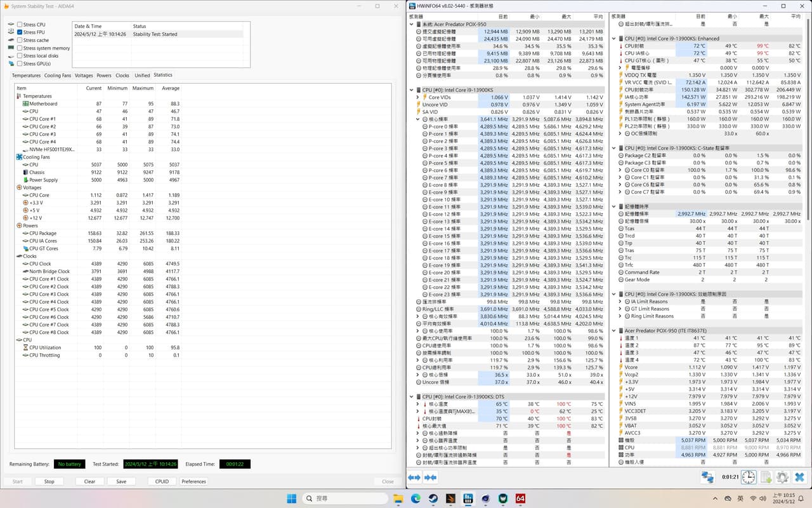Viewport: 812px width, 508px height.
Task: Select Ring/LLC 頻率 row
Action: point(510,309)
